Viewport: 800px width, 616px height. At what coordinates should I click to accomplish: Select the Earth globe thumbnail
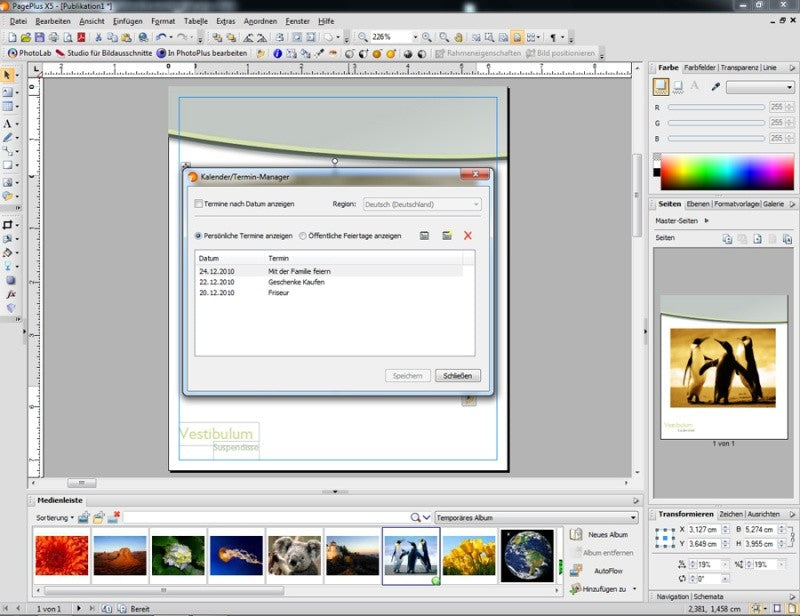point(527,556)
